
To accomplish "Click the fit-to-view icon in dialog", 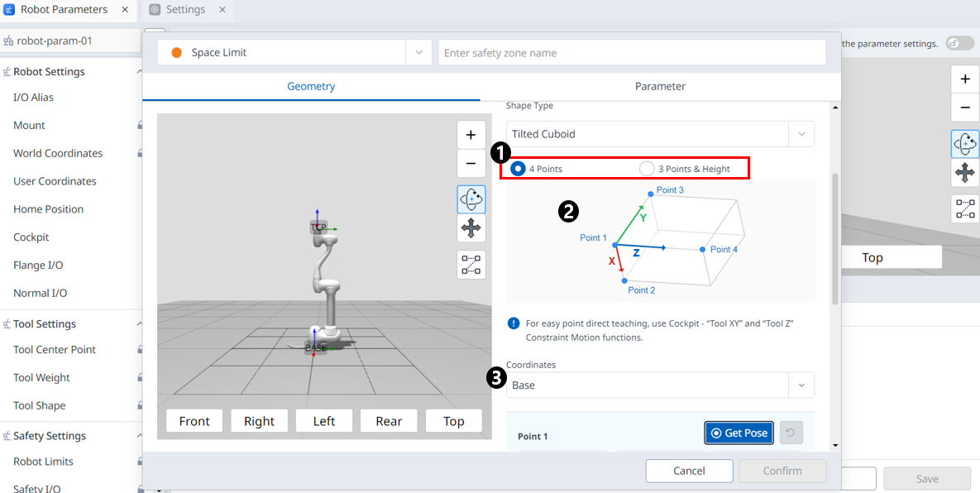I will (471, 265).
